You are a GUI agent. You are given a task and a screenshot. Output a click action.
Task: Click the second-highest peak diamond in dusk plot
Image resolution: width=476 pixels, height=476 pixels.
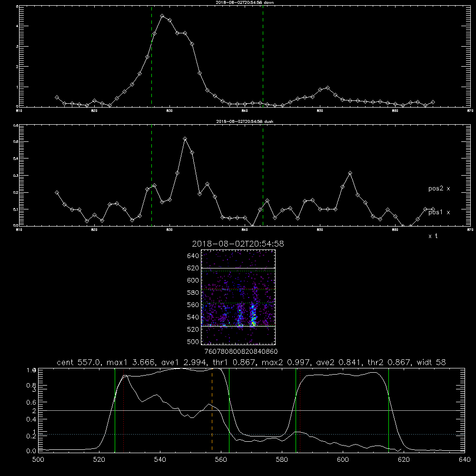192,153
